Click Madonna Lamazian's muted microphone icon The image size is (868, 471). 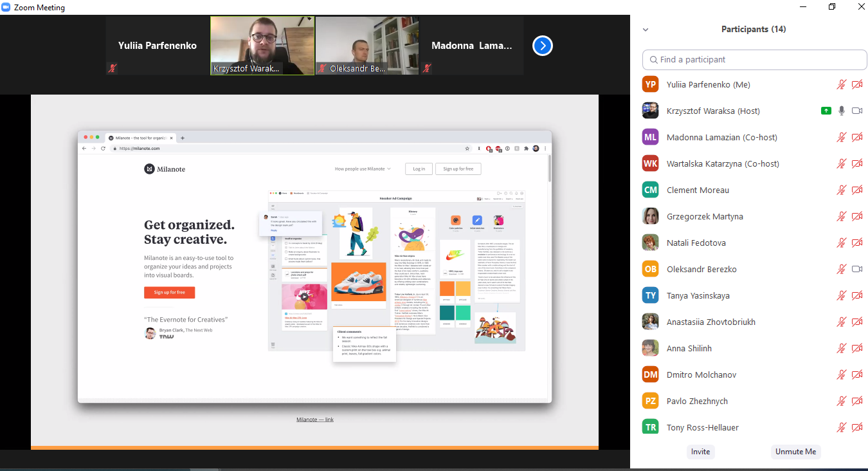(841, 137)
